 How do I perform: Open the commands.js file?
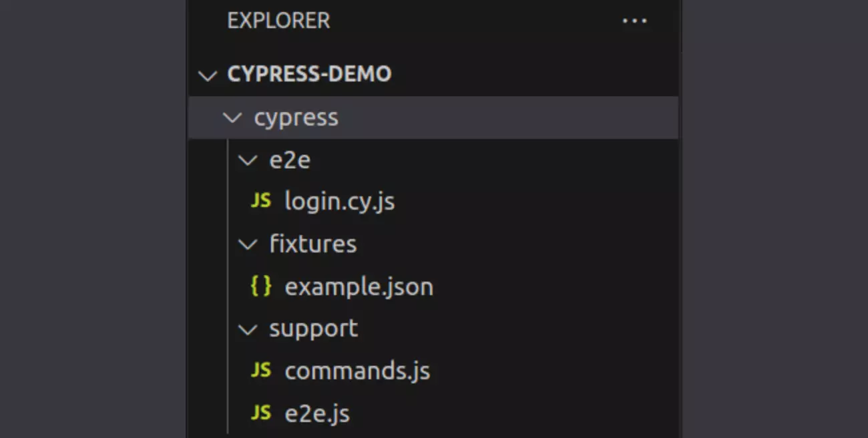pos(357,371)
